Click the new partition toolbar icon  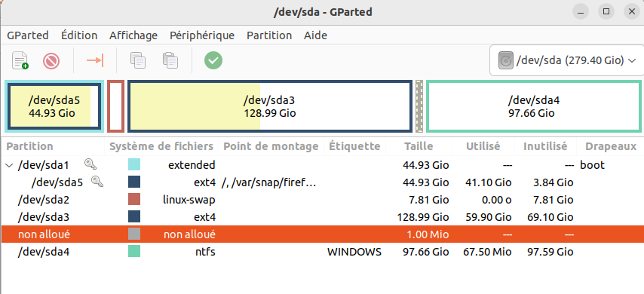(x=20, y=61)
